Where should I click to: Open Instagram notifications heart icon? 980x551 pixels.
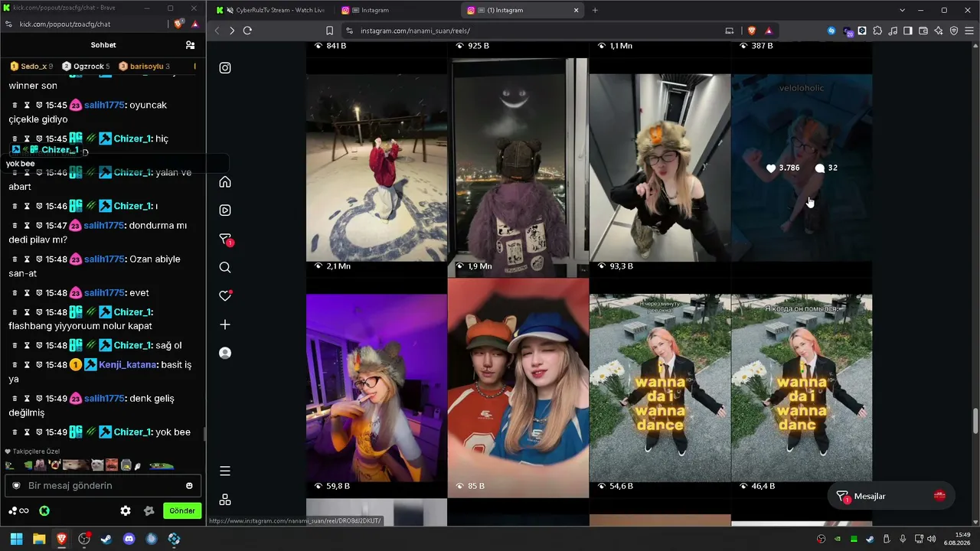pos(225,295)
